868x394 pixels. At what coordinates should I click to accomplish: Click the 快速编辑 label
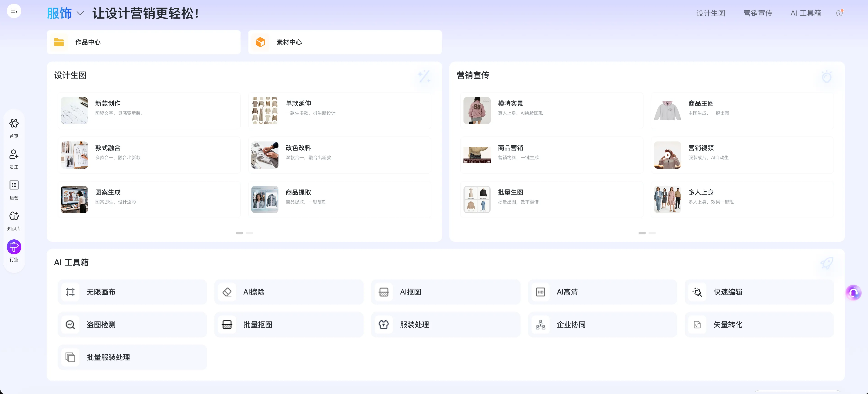click(728, 292)
